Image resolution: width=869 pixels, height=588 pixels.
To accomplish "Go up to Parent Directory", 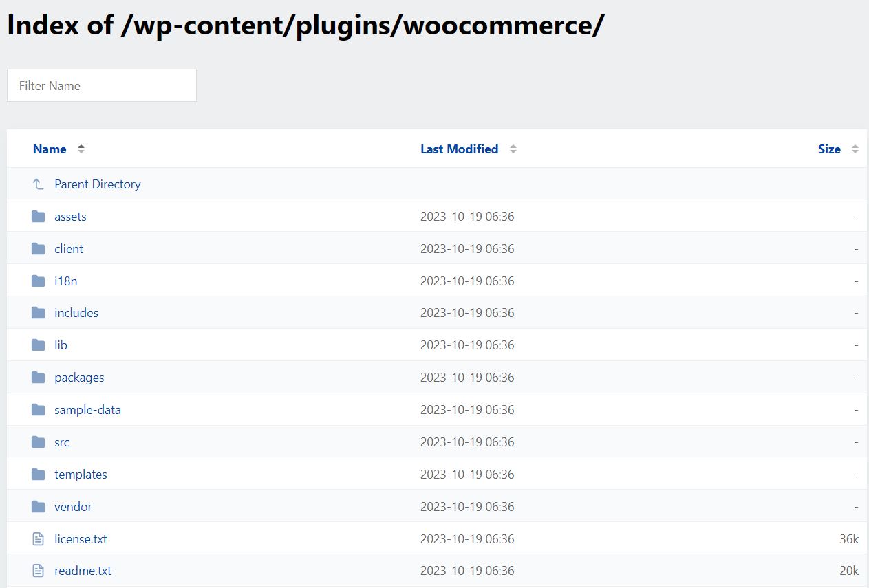I will (98, 184).
